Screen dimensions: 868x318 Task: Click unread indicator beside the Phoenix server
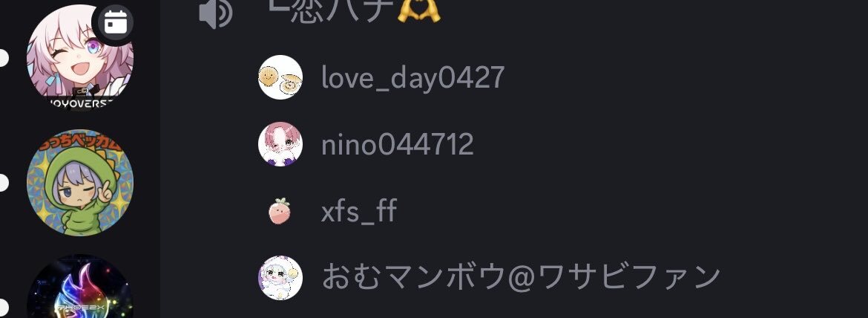pos(4,306)
